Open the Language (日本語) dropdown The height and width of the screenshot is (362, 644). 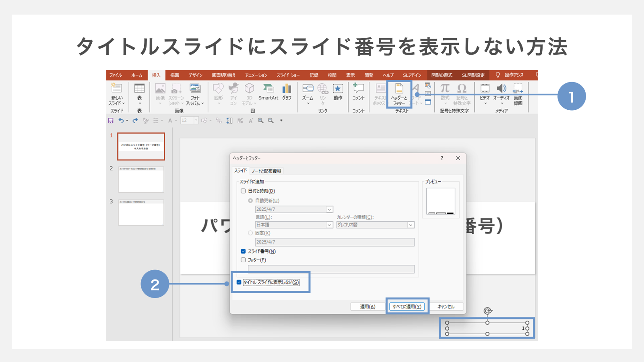pos(329,225)
